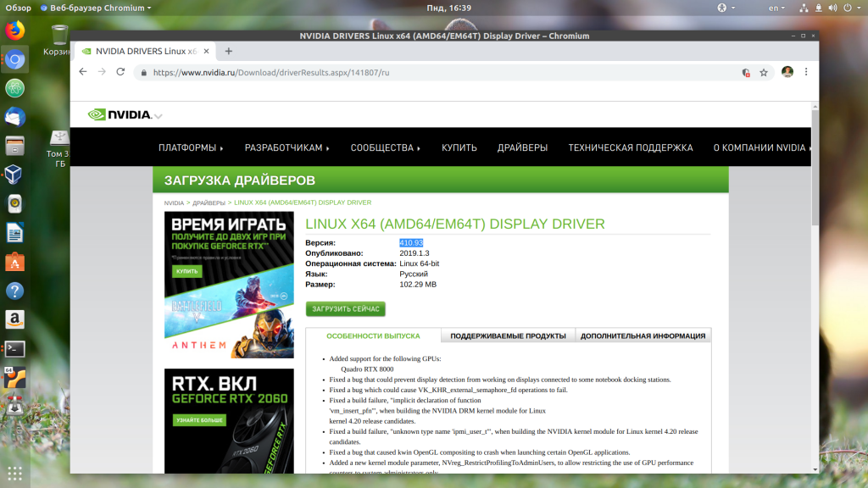The image size is (868, 488).
Task: Open a new tab with plus button
Action: coord(228,51)
